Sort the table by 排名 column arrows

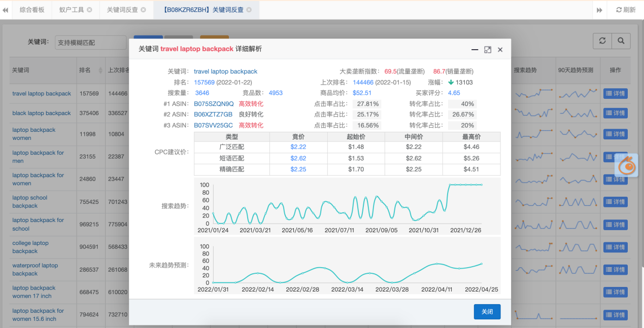point(100,70)
